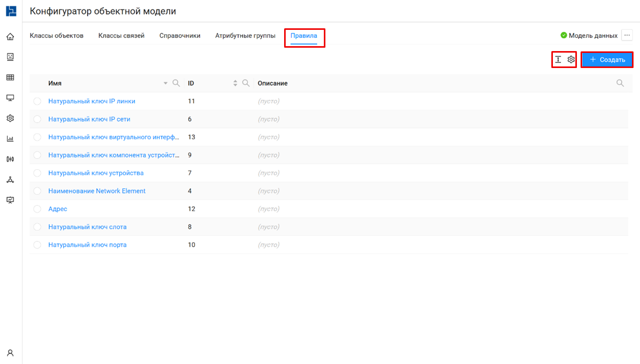Screen dimensions: 640x364
Task: Switch to the Классы объектов tab
Action: click(57, 36)
